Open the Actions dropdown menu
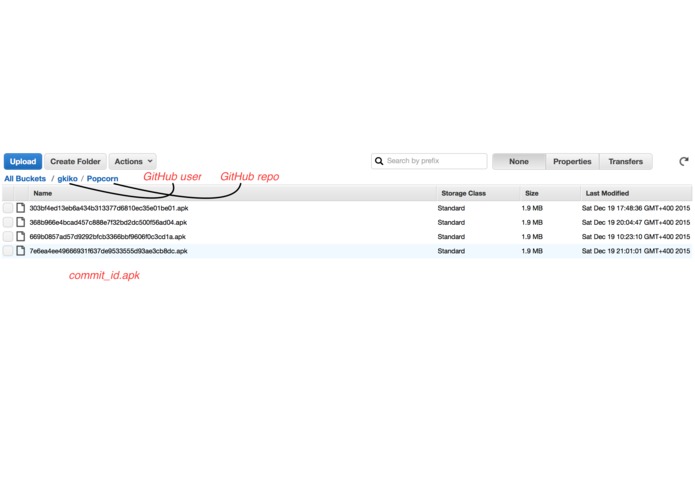 coord(133,161)
